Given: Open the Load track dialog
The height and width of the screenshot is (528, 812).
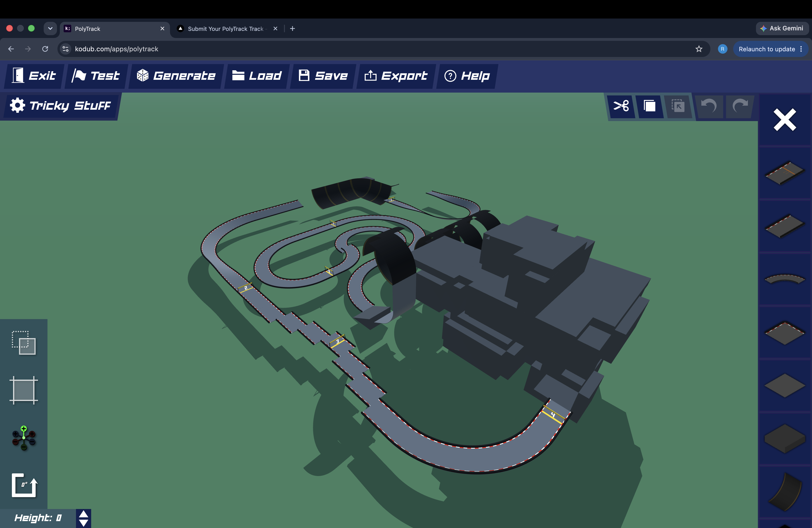Looking at the screenshot, I should point(257,76).
